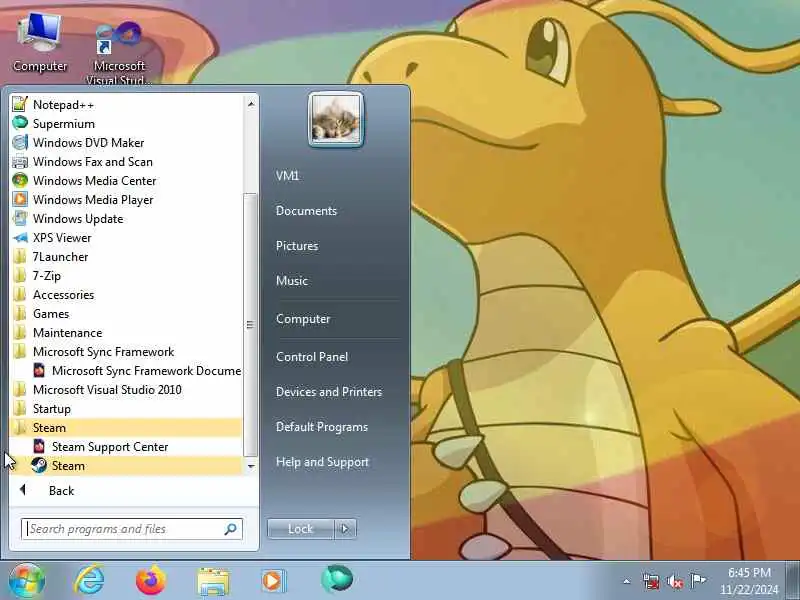The height and width of the screenshot is (600, 800).
Task: Open Steam Support Center shortcut
Action: coord(126,446)
